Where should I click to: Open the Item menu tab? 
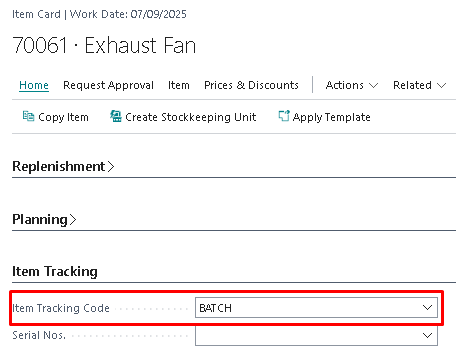(179, 85)
